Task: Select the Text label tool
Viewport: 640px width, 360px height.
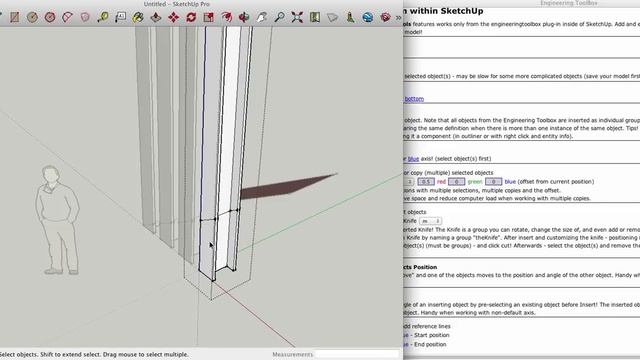Action: pos(120,17)
